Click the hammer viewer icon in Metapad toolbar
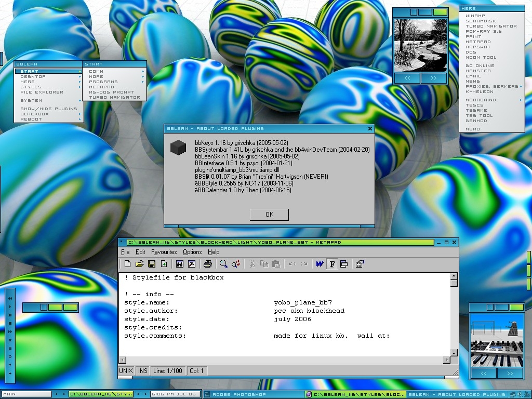Viewport: 532px width, 399px height. point(192,264)
